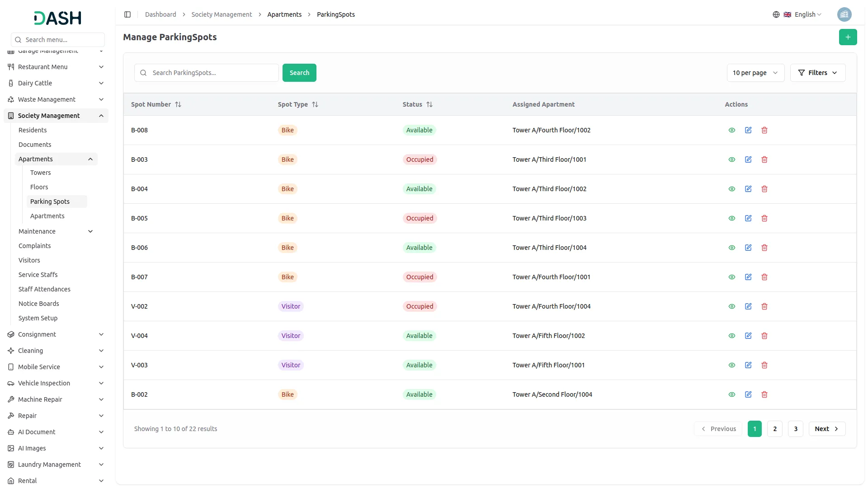This screenshot has height=488, width=868.
Task: Go to pagination page 2
Action: [x=775, y=429]
